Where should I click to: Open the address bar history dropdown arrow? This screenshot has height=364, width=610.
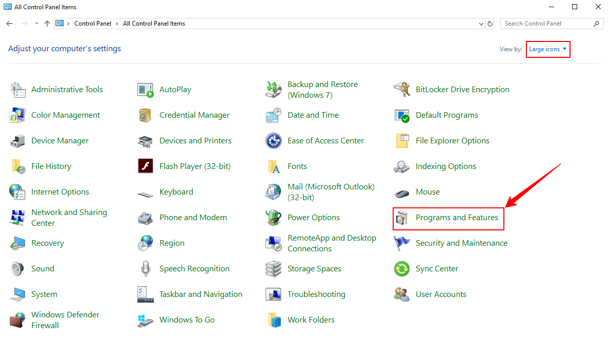481,24
